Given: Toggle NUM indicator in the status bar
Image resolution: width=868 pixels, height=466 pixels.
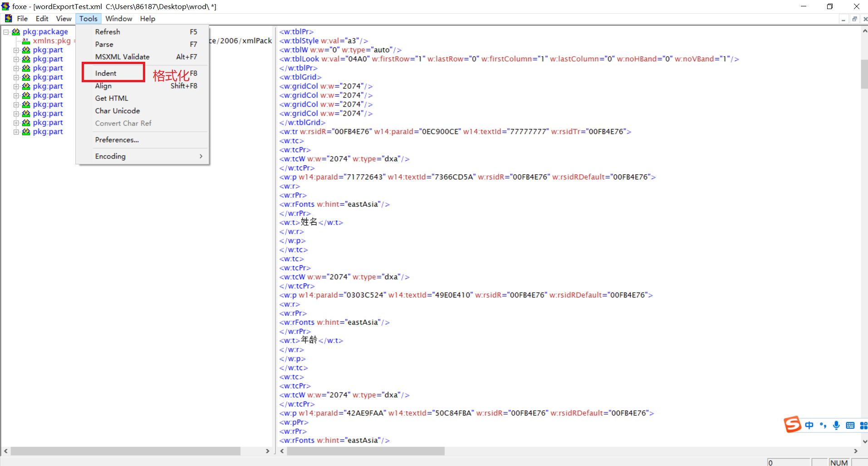Looking at the screenshot, I should [839, 462].
